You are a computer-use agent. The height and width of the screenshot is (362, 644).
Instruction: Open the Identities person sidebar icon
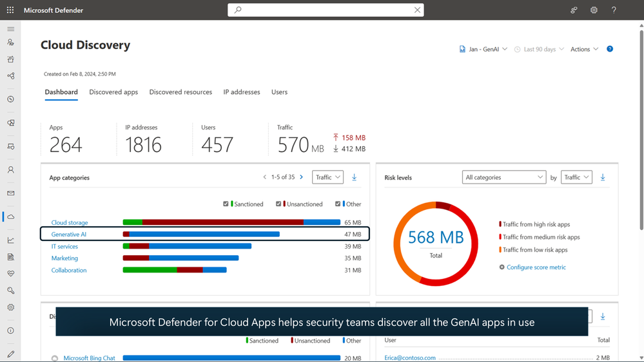pyautogui.click(x=11, y=169)
